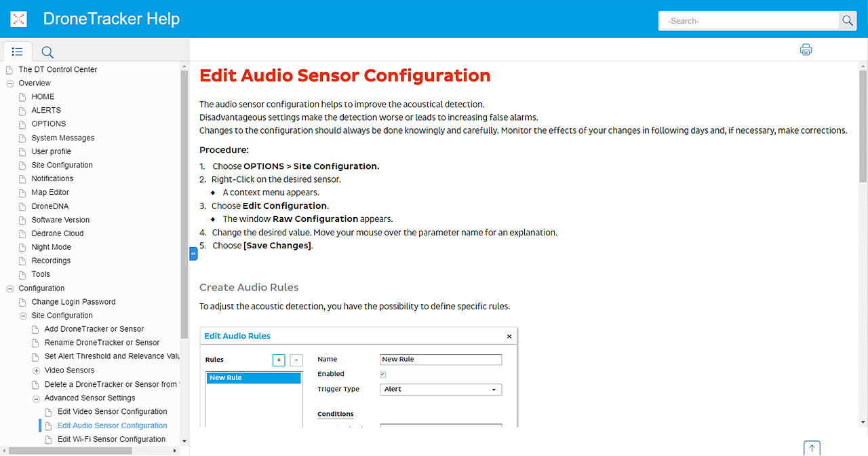Click page icon beside Night Mode
The image size is (868, 456).
22,248
